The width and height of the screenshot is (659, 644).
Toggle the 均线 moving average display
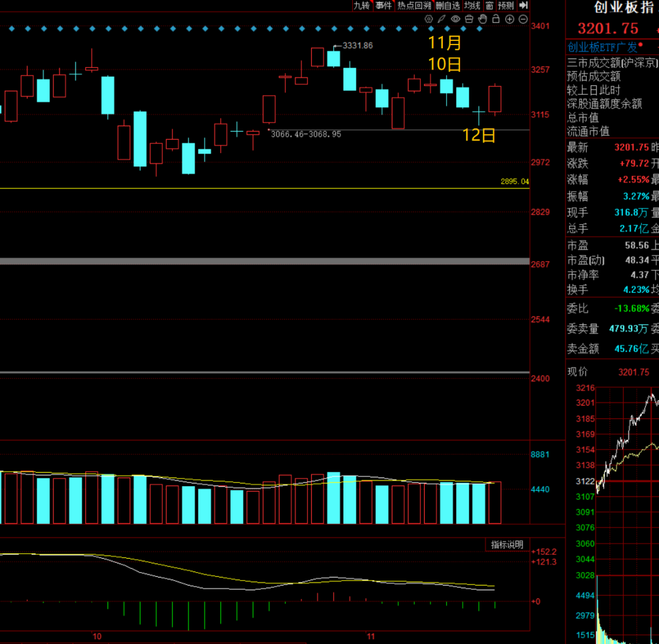472,5
